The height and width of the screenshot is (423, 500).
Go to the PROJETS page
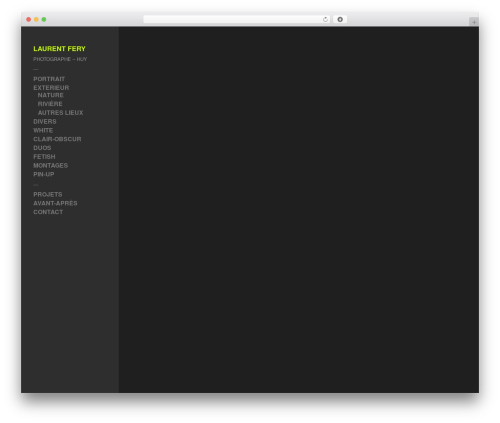tap(48, 194)
